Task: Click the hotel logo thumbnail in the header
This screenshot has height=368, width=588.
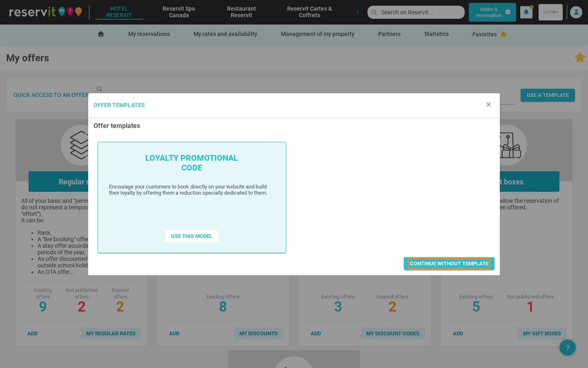Action: coord(550,12)
